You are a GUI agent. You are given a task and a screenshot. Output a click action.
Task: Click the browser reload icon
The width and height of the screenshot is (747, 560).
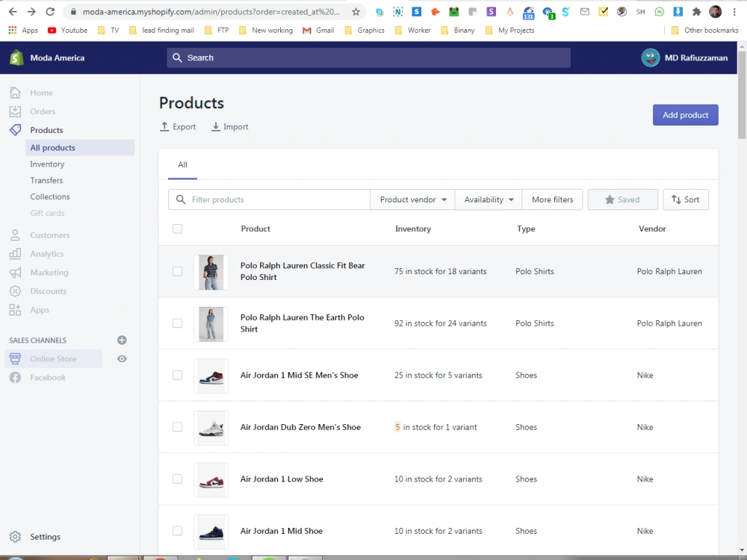coord(50,12)
